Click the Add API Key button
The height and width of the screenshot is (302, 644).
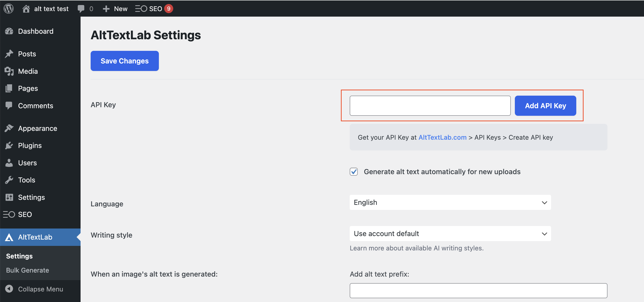(x=545, y=106)
